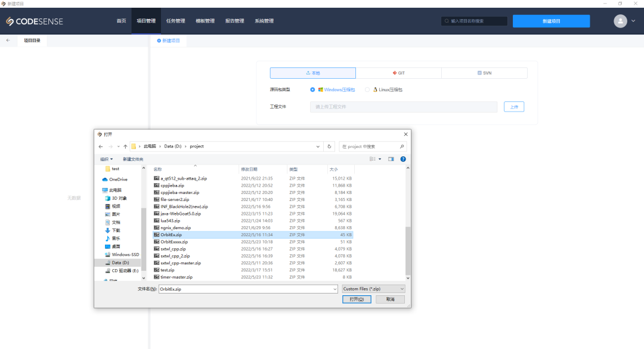Select the Linux压缩包 radio button
Image resolution: width=644 pixels, height=349 pixels.
367,89
